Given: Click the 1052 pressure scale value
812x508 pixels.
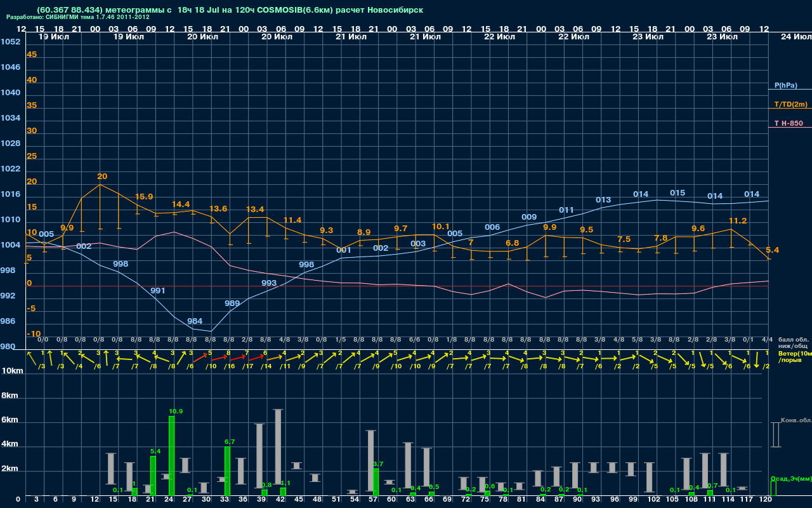Looking at the screenshot, I should [x=10, y=42].
